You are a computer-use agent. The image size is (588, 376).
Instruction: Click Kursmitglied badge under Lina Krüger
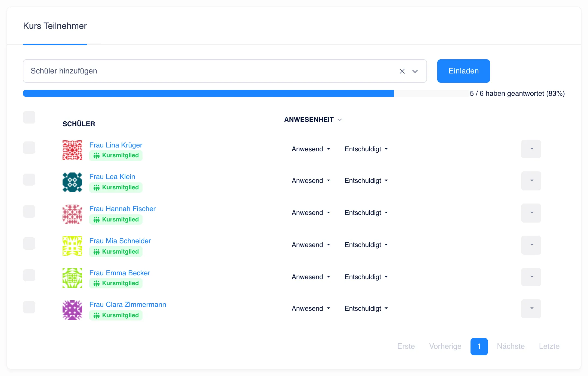(x=116, y=155)
